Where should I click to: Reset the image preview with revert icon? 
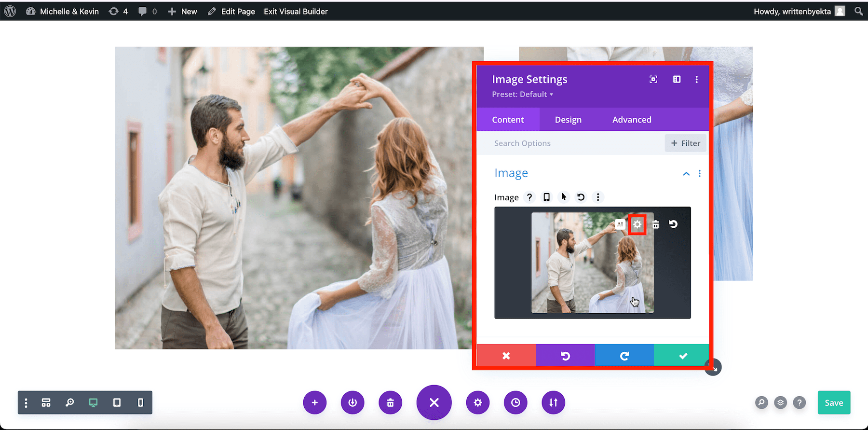pyautogui.click(x=673, y=224)
